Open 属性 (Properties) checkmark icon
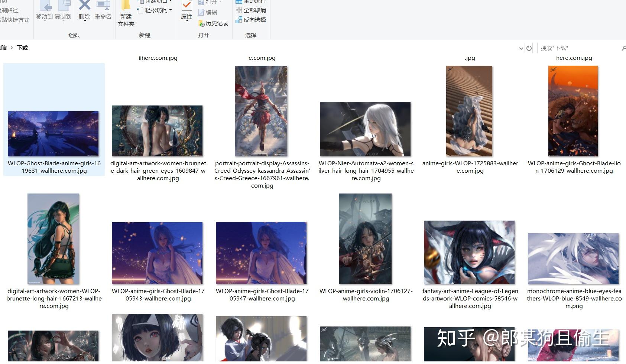This screenshot has width=626, height=364. (x=186, y=5)
